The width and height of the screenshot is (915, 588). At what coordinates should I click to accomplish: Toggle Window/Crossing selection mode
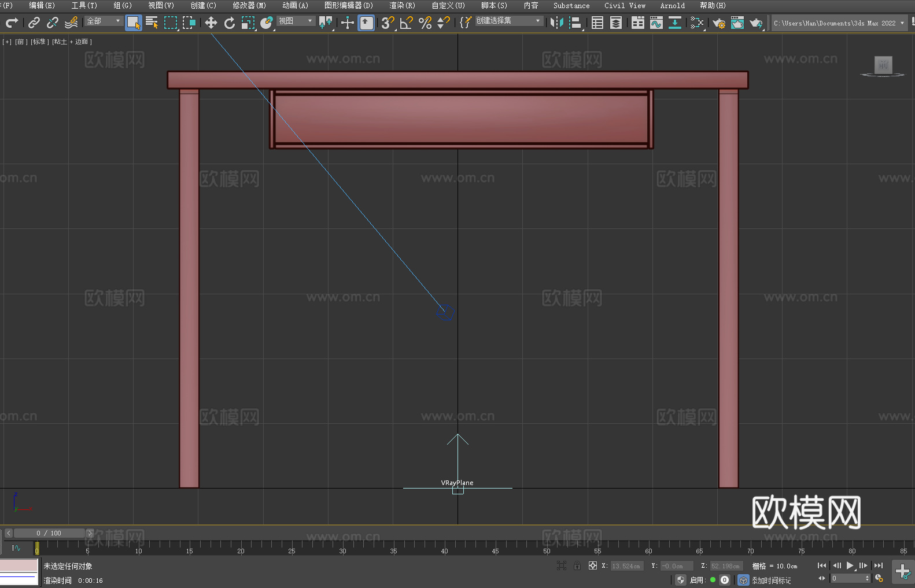click(189, 23)
